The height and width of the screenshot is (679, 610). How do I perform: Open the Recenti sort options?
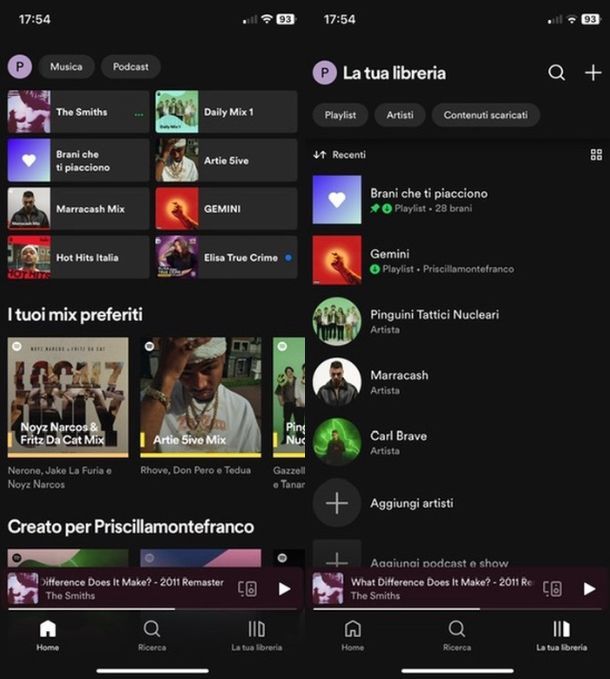point(339,155)
